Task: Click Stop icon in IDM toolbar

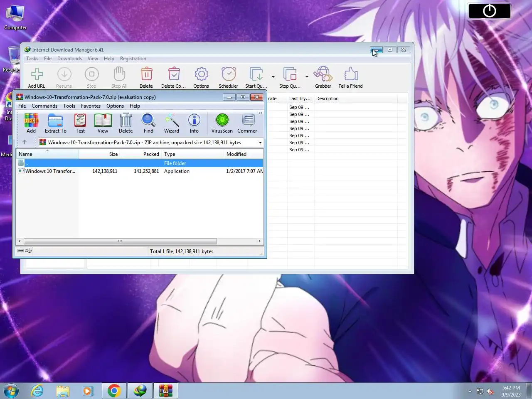Action: coord(91,78)
